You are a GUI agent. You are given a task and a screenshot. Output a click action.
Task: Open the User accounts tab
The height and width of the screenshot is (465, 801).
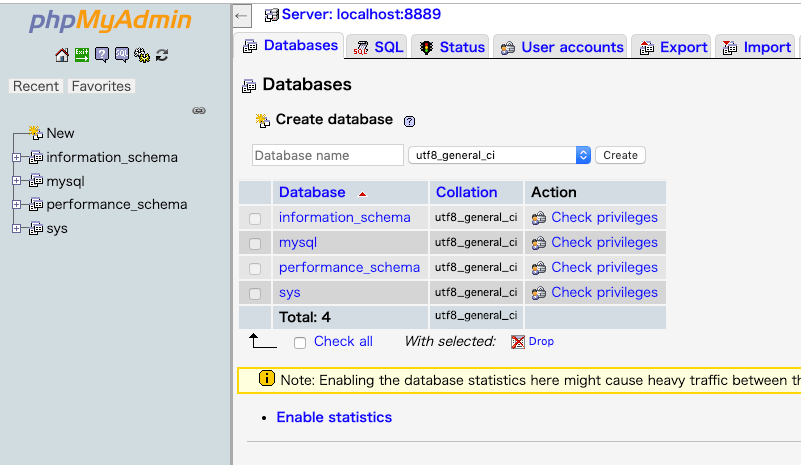click(560, 47)
